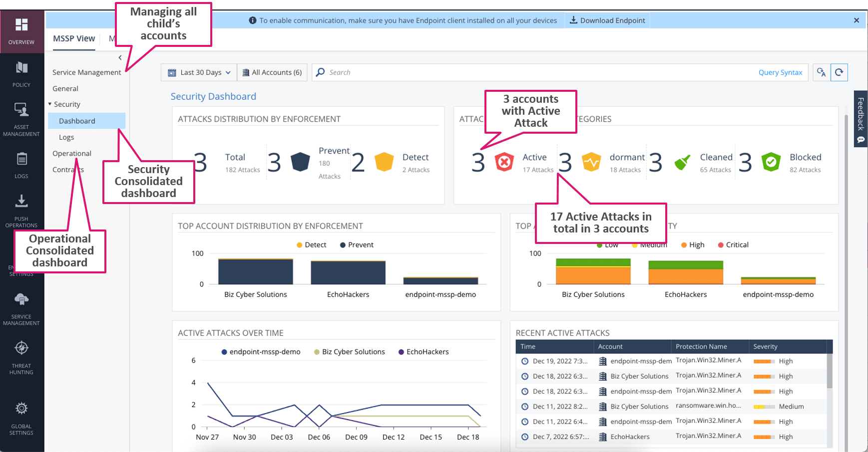
Task: Select the MSSP View tab
Action: coord(74,38)
